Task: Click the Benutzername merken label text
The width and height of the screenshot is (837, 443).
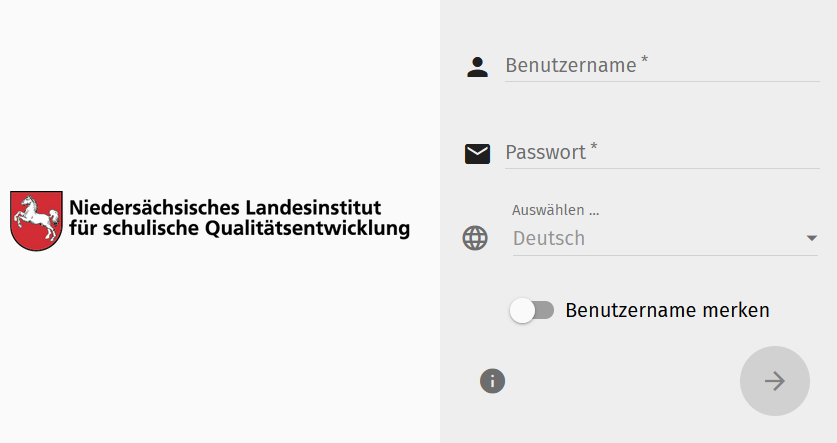Action: click(667, 310)
